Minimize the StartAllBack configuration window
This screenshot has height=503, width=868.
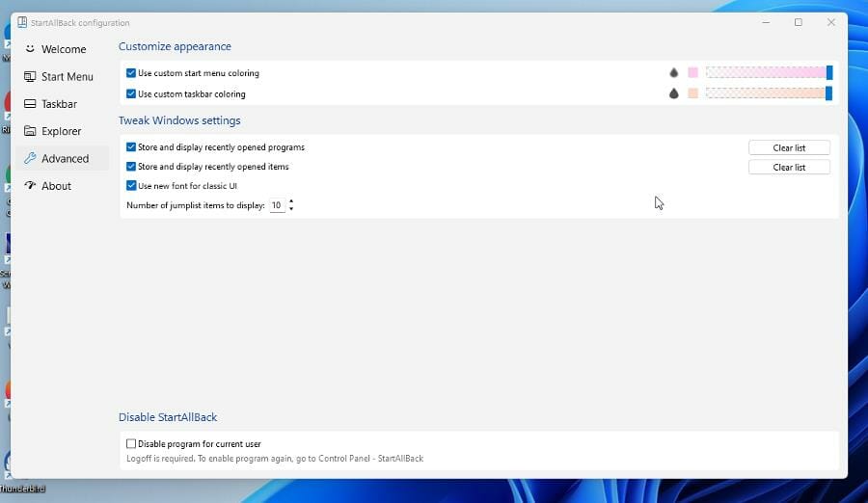766,23
